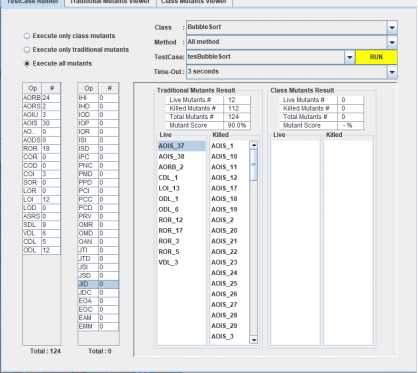This screenshot has width=418, height=373.
Task: Select killed mutant AOIS_2
Action: [230, 220]
